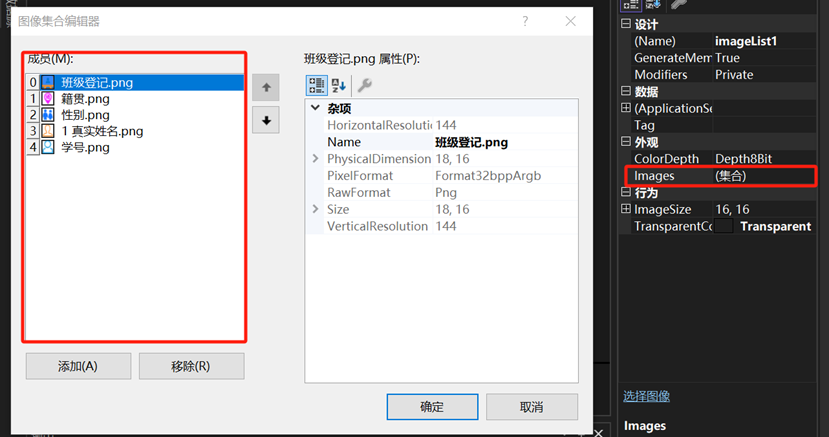Open the 选择图像 link
Viewport: 829px width, 437px height.
[x=646, y=396]
